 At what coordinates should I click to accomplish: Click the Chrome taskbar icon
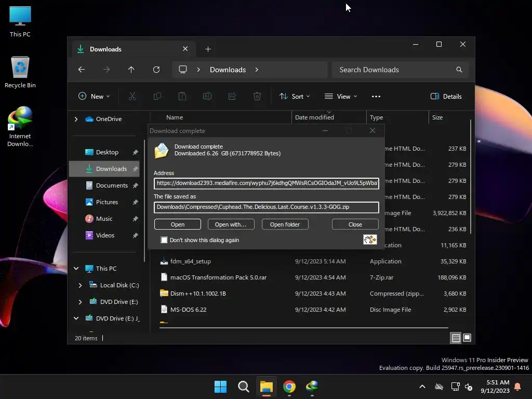(289, 387)
